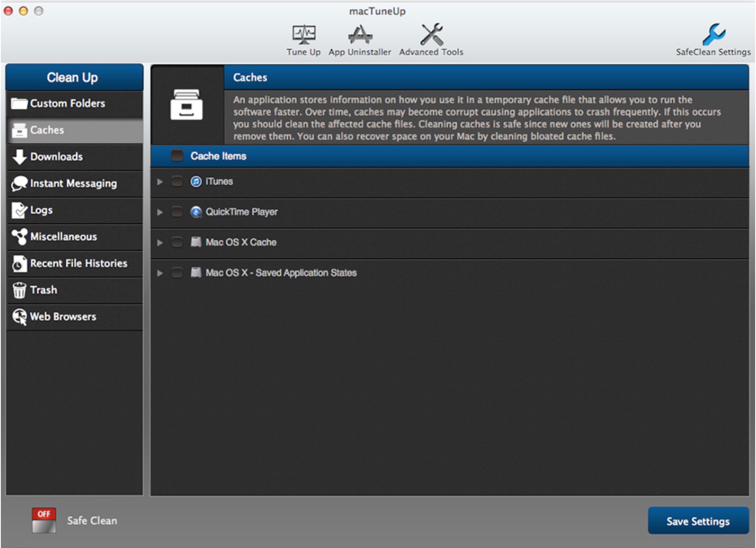Click the Instant Messaging bubble icon
The width and height of the screenshot is (756, 548).
(x=19, y=183)
